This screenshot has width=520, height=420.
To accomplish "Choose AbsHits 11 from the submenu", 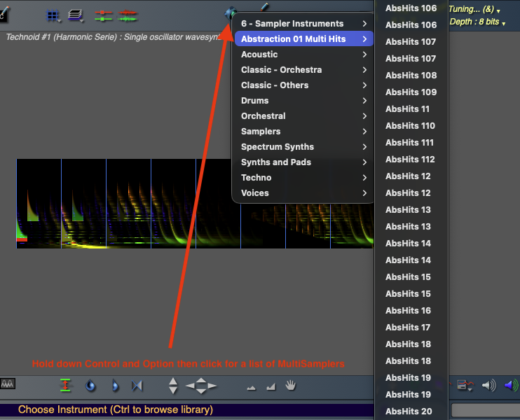I will (411, 109).
